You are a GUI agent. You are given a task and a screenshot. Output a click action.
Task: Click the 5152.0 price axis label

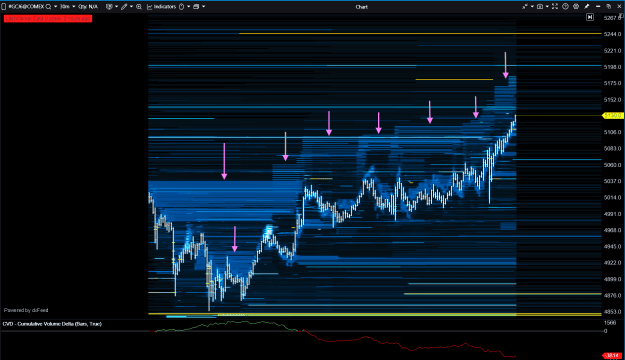pyautogui.click(x=613, y=100)
